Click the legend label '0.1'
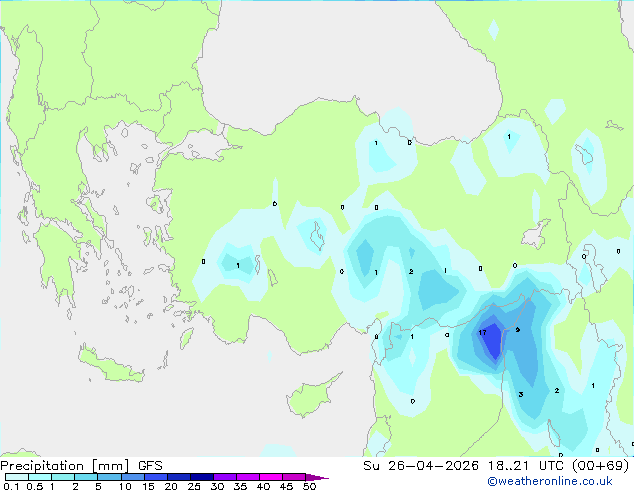Image resolution: width=634 pixels, height=490 pixels. tap(11, 486)
